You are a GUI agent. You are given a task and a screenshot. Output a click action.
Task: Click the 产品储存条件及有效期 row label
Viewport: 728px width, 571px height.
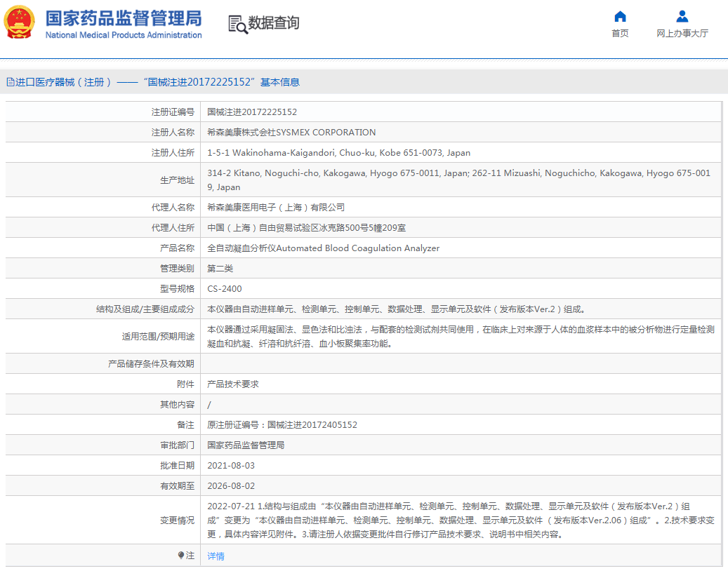click(151, 363)
